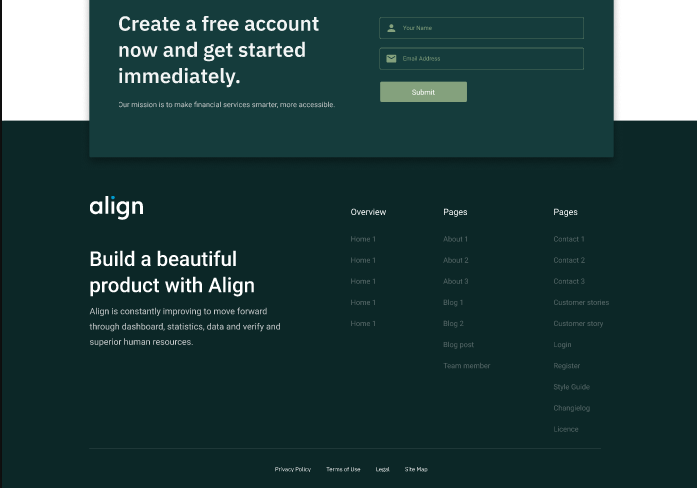Screen dimensions: 697x488
Task: Visit the Team member link
Action: pyautogui.click(x=466, y=366)
